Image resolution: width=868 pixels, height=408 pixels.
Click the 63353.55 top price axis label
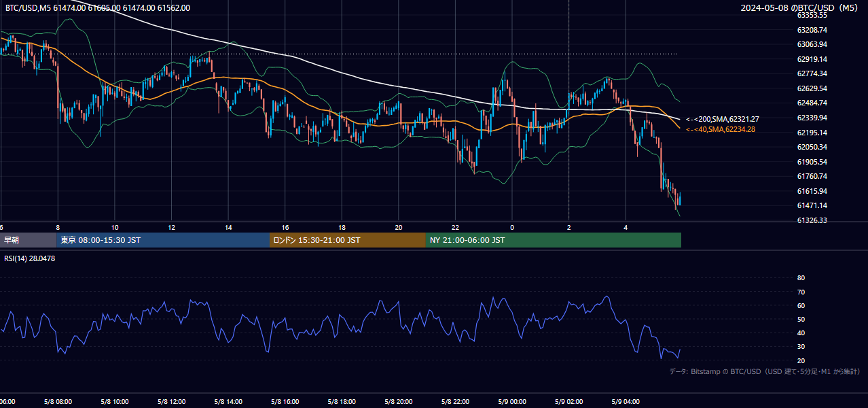point(812,15)
